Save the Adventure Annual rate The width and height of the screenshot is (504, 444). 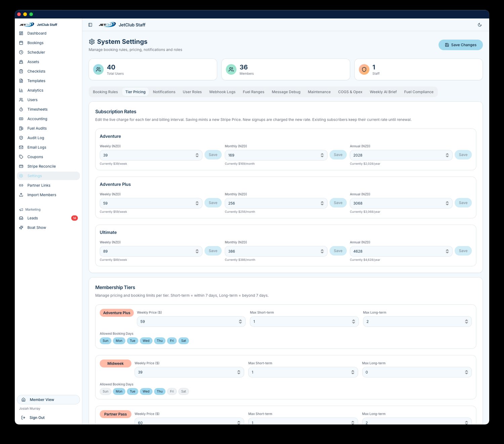(463, 155)
